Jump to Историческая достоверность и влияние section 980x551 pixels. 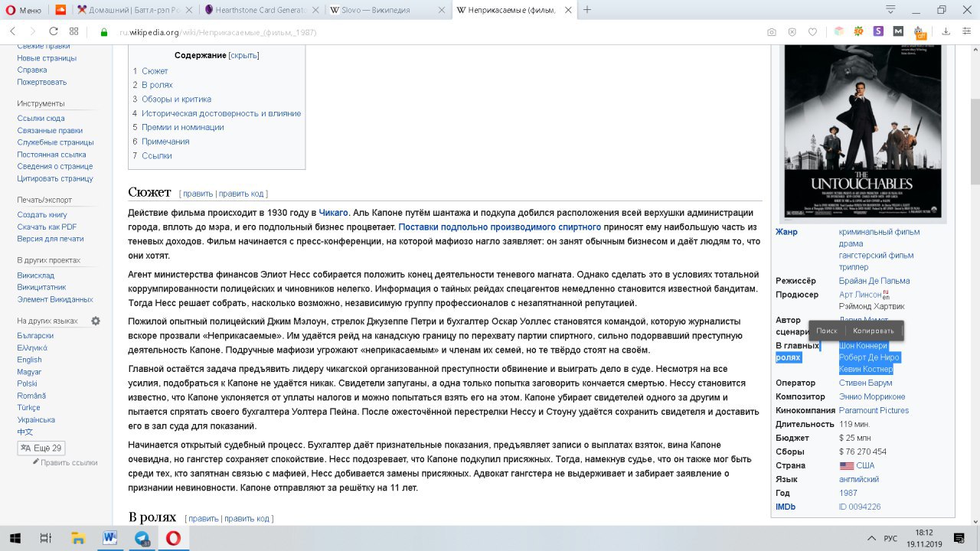tap(221, 113)
